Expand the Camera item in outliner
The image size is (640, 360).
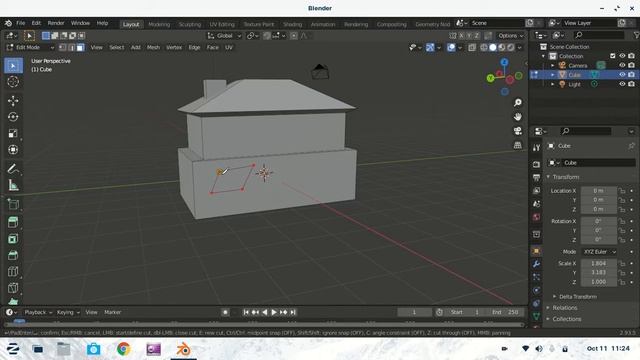pyautogui.click(x=553, y=65)
